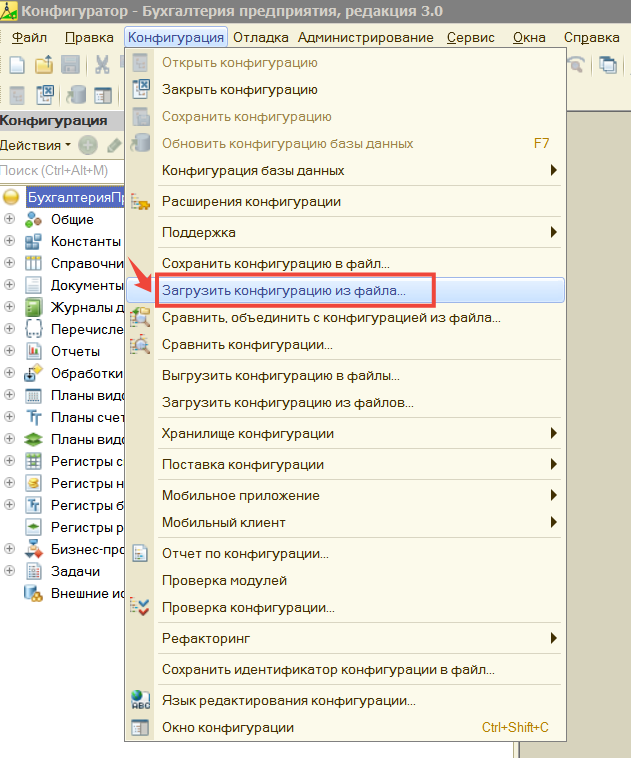Viewport: 631px width, 758px height.
Task: Click the Константы tree node icon
Action: point(33,241)
